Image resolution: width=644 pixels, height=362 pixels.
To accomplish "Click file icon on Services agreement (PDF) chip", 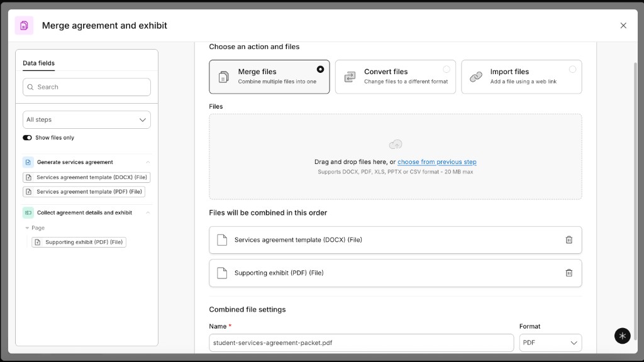I will (x=29, y=192).
